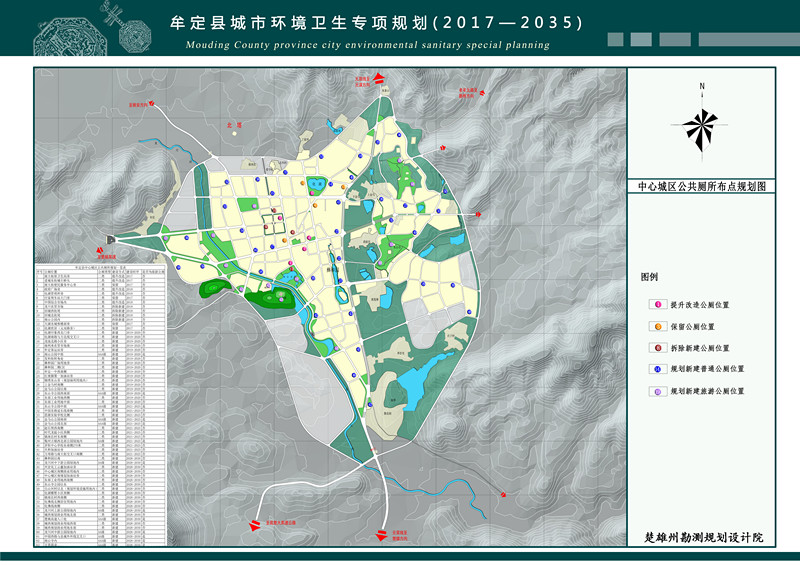This screenshot has width=800, height=565.
Task: Click the 北塔 label on the map
Action: click(236, 125)
